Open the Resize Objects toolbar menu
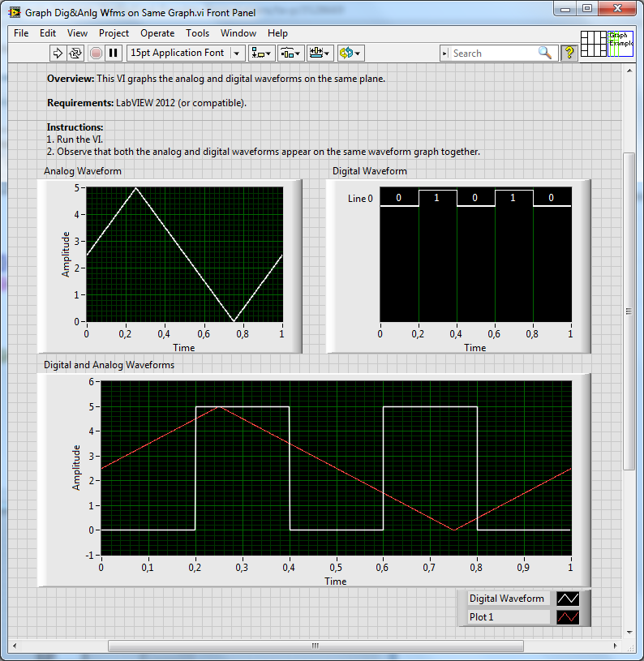 pos(320,53)
